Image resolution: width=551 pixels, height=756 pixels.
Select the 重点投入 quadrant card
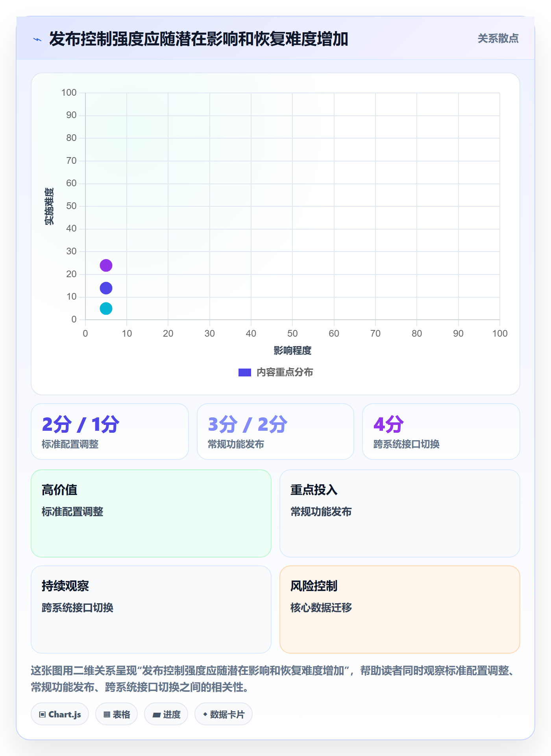[x=400, y=513]
